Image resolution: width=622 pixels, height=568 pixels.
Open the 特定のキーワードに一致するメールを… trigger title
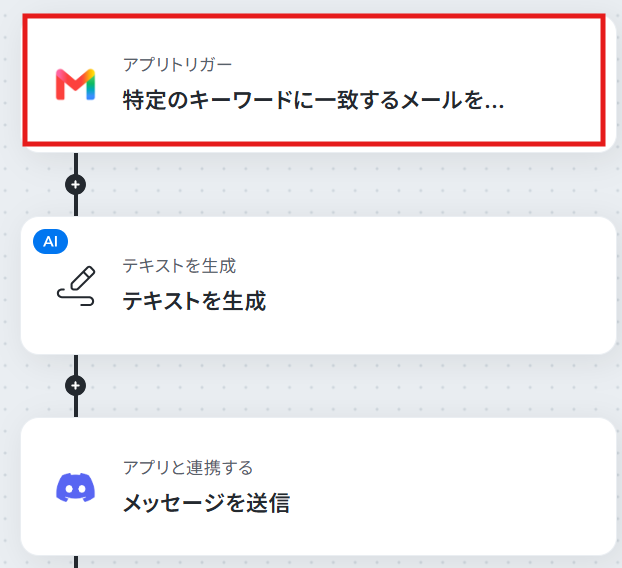point(313,100)
